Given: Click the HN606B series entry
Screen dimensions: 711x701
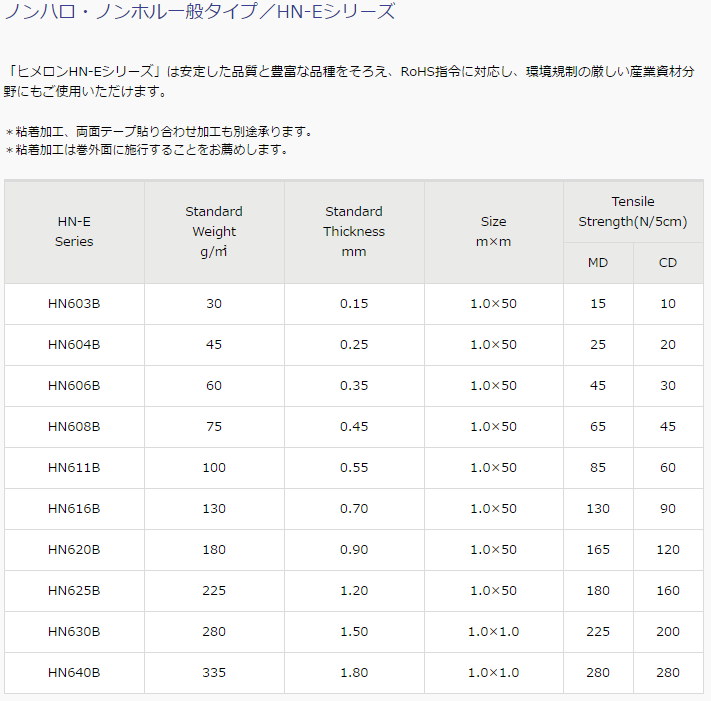Looking at the screenshot, I should tap(74, 386).
